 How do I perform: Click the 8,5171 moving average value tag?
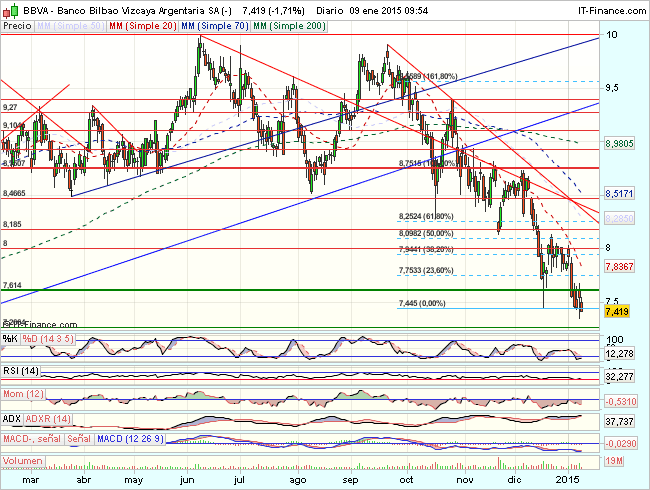619,194
